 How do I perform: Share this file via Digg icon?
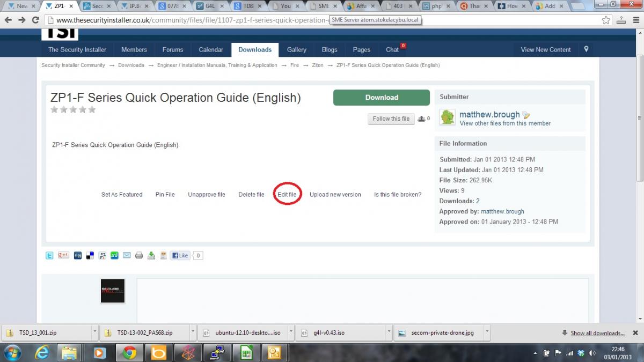coord(77,256)
